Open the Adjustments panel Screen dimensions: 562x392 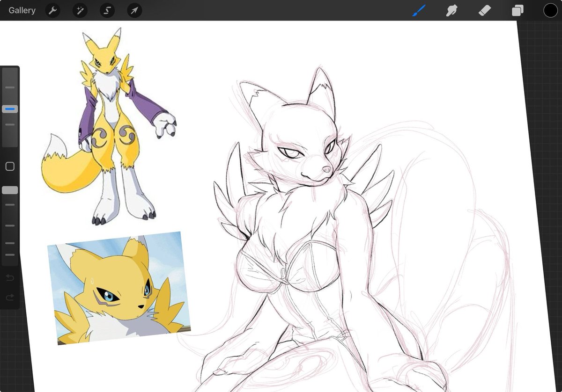pyautogui.click(x=80, y=10)
